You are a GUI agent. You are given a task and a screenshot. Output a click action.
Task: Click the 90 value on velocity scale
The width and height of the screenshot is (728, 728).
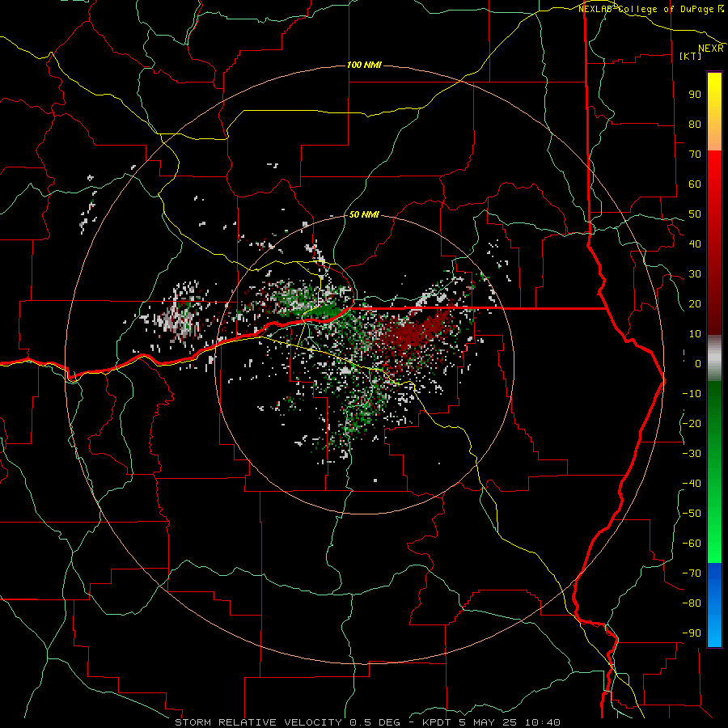click(x=695, y=95)
